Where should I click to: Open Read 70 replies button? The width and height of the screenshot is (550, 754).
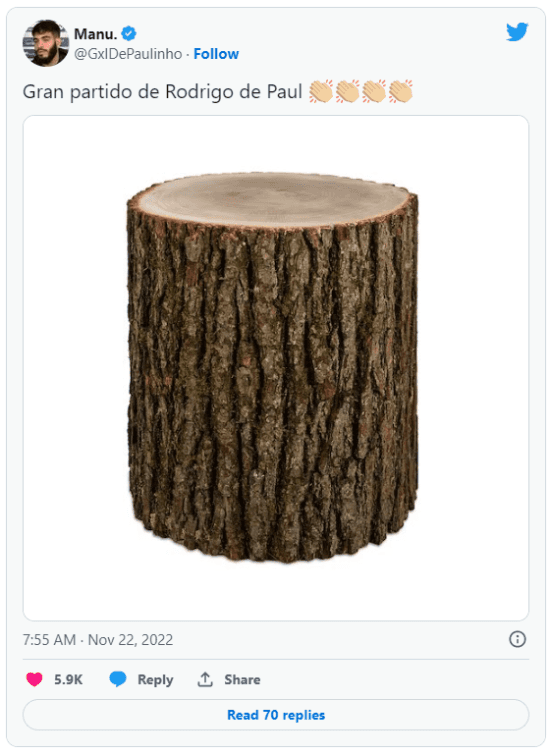pos(276,715)
